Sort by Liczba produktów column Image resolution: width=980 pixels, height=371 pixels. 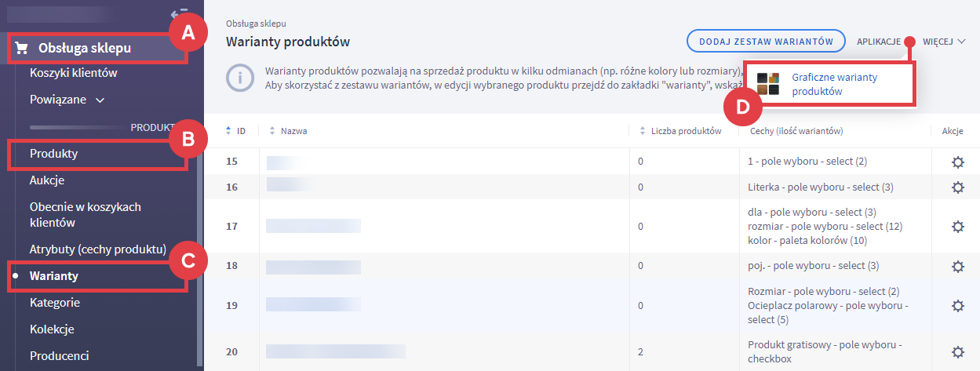[681, 131]
